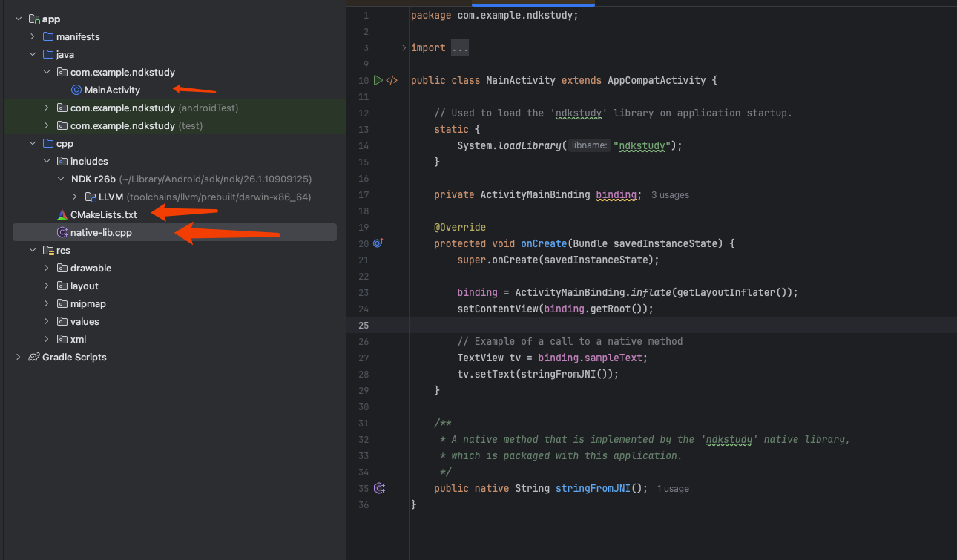Viewport: 957px width, 560px height.
Task: Click the Gradle Scripts elephant icon
Action: point(33,357)
